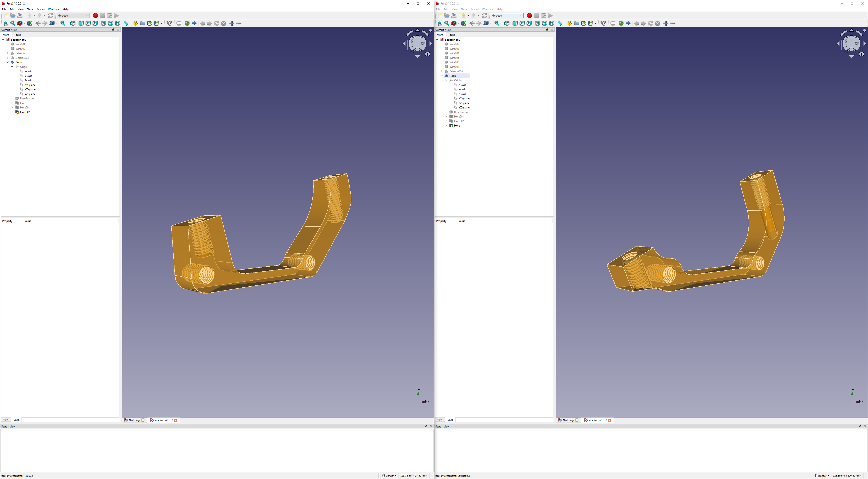Expand Hole002 in the adapter 160 tree
The height and width of the screenshot is (479, 868).
[12, 112]
